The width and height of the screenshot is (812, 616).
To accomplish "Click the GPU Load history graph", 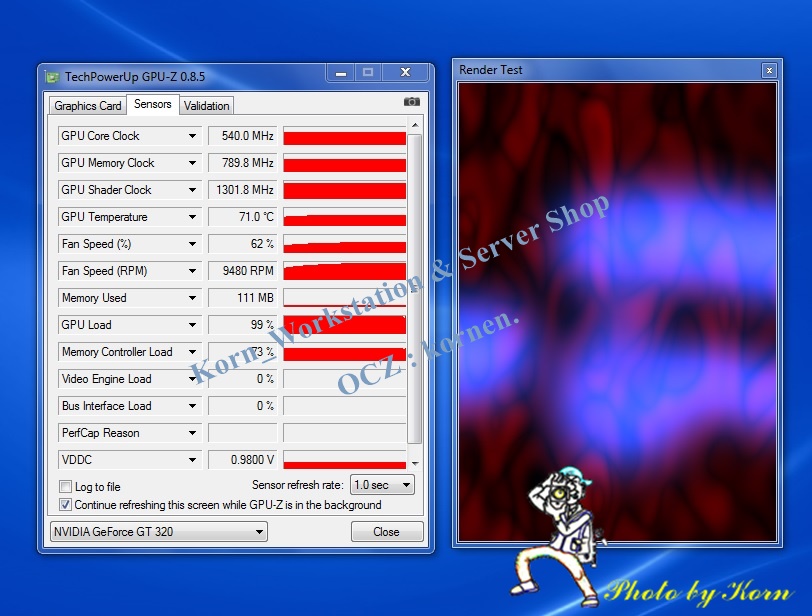I will click(344, 325).
